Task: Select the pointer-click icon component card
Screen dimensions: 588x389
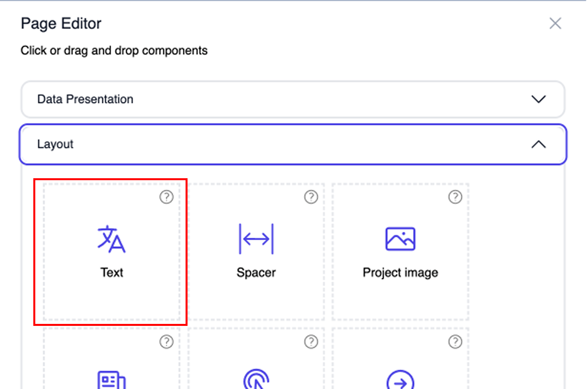Action: point(256,358)
